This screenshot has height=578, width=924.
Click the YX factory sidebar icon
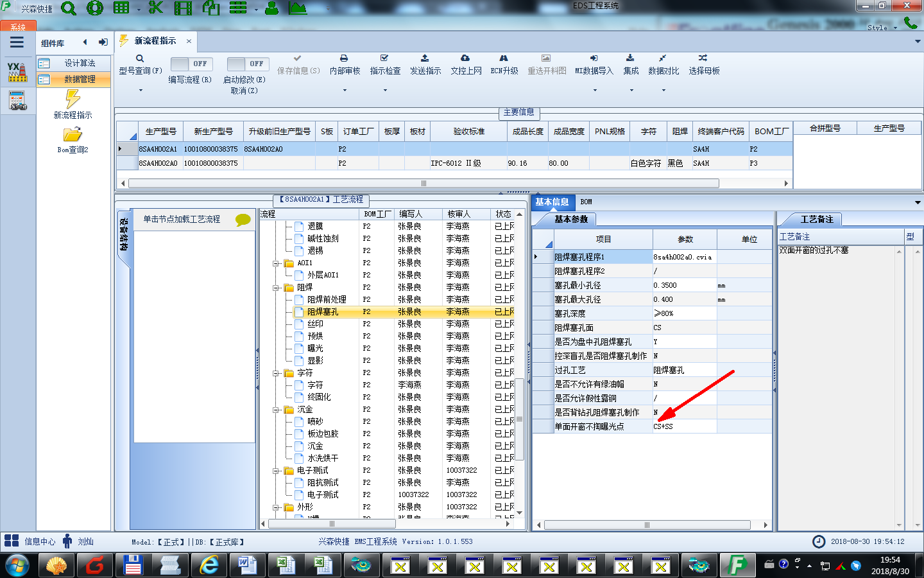click(17, 72)
